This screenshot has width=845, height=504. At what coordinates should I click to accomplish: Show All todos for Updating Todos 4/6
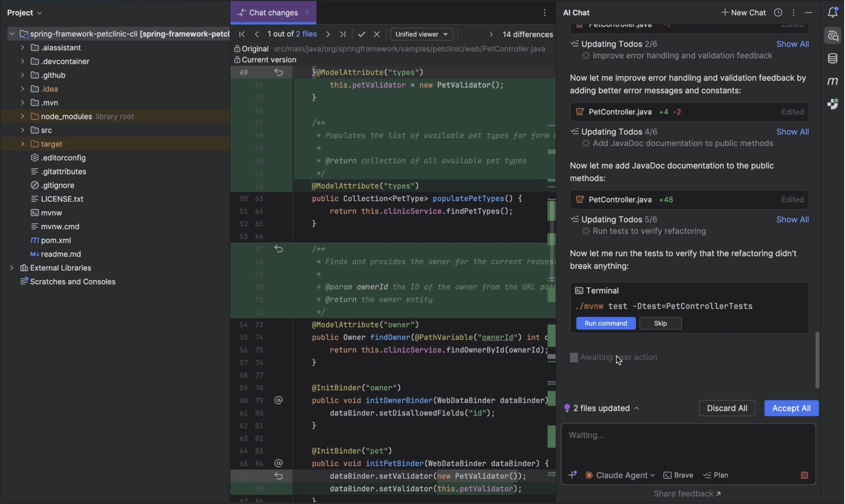click(792, 132)
